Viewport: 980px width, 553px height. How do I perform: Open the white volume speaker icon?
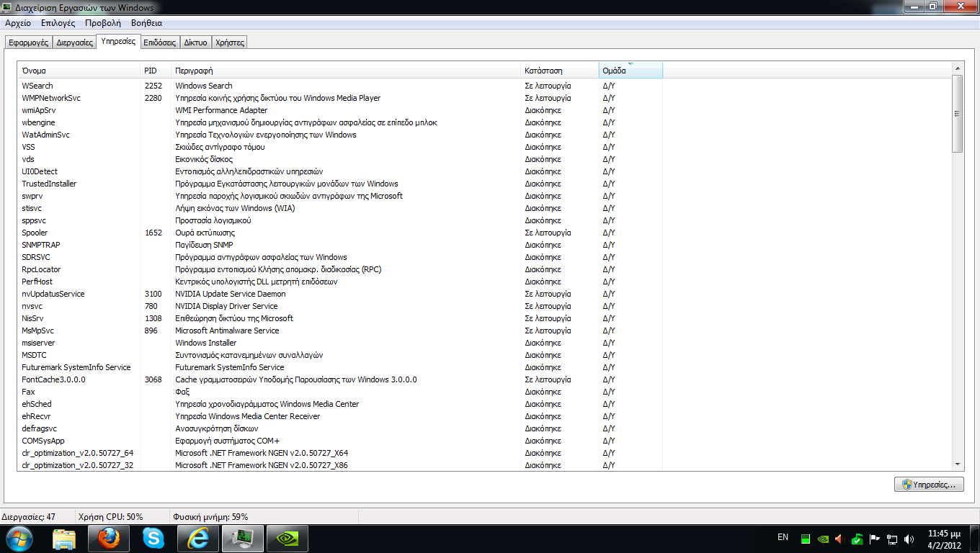click(x=909, y=539)
